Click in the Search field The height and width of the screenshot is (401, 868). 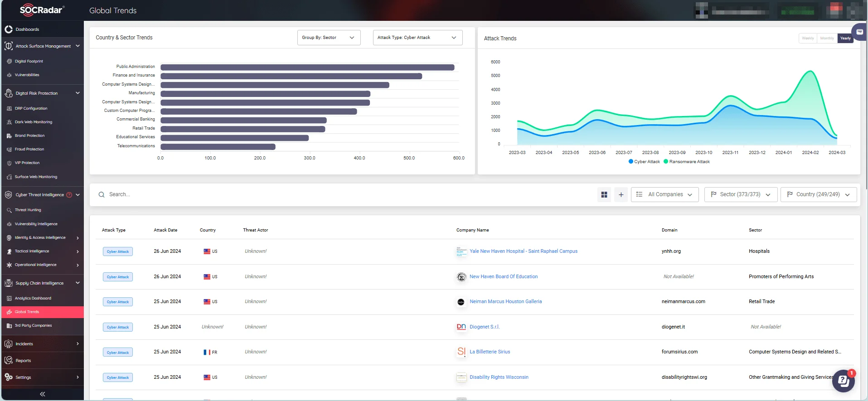pyautogui.click(x=344, y=194)
